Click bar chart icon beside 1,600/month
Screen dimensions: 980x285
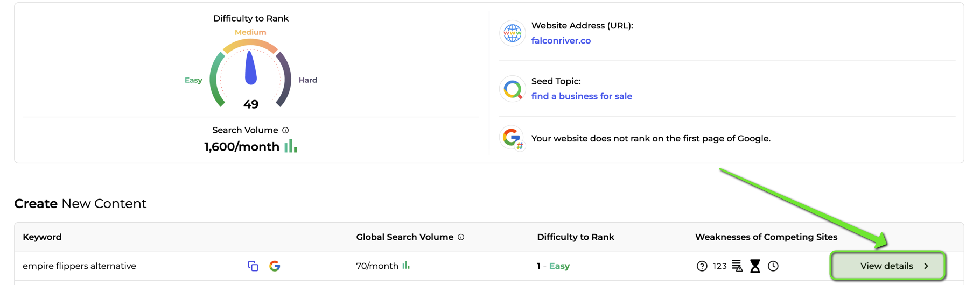(x=291, y=146)
